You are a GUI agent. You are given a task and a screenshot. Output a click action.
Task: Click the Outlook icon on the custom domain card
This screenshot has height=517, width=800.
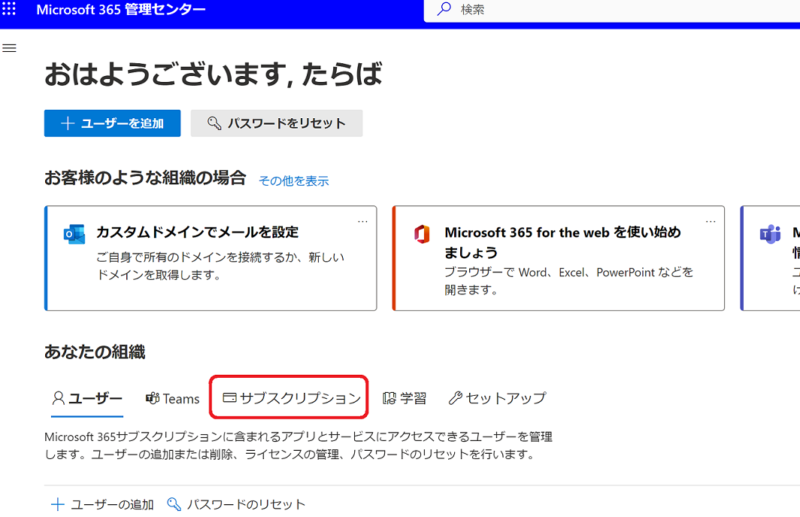coord(74,234)
